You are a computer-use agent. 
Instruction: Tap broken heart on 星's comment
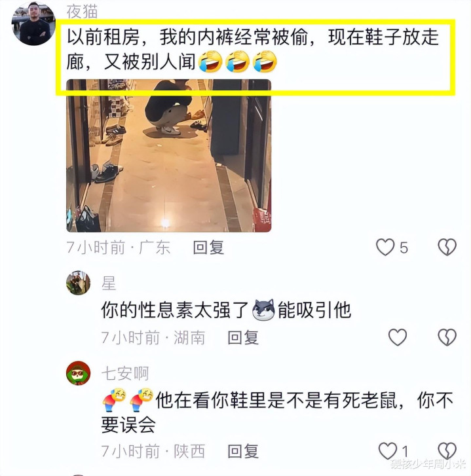coord(447,337)
